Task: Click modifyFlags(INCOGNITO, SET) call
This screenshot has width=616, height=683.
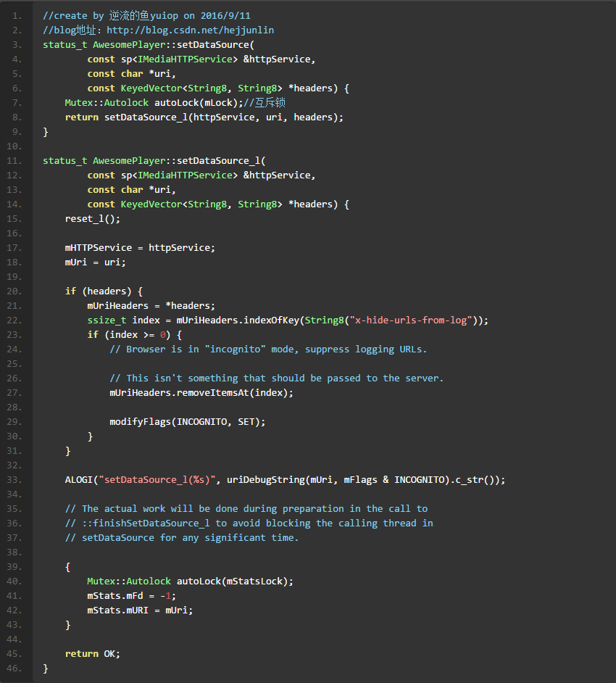Action: (188, 421)
